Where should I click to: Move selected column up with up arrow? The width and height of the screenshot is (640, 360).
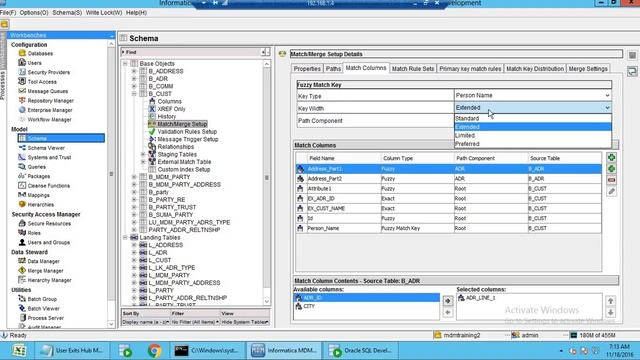tap(611, 301)
